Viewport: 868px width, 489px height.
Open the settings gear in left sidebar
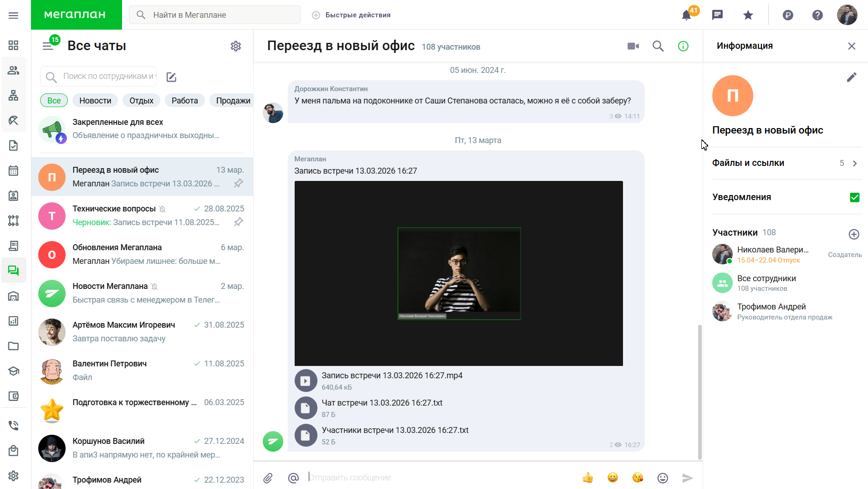pos(14,476)
